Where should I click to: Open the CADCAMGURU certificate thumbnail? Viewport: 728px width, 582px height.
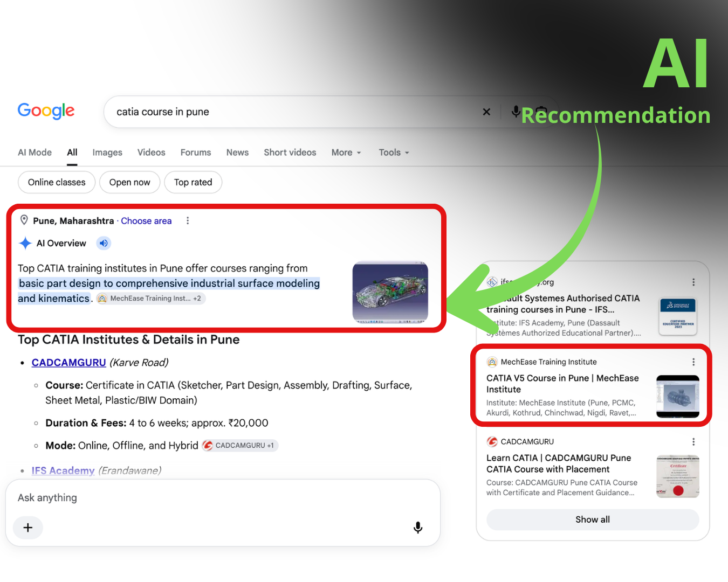pos(678,476)
